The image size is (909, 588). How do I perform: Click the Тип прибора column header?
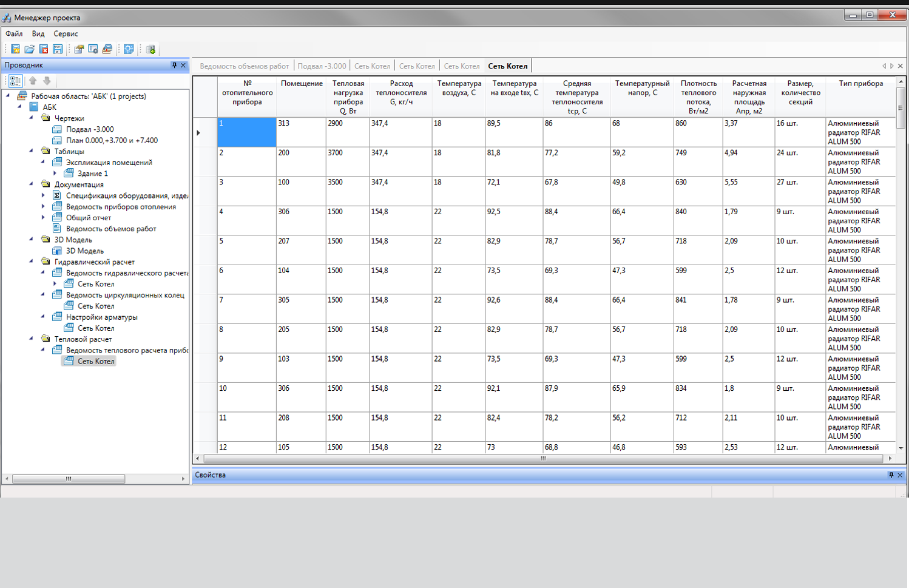[x=860, y=96]
